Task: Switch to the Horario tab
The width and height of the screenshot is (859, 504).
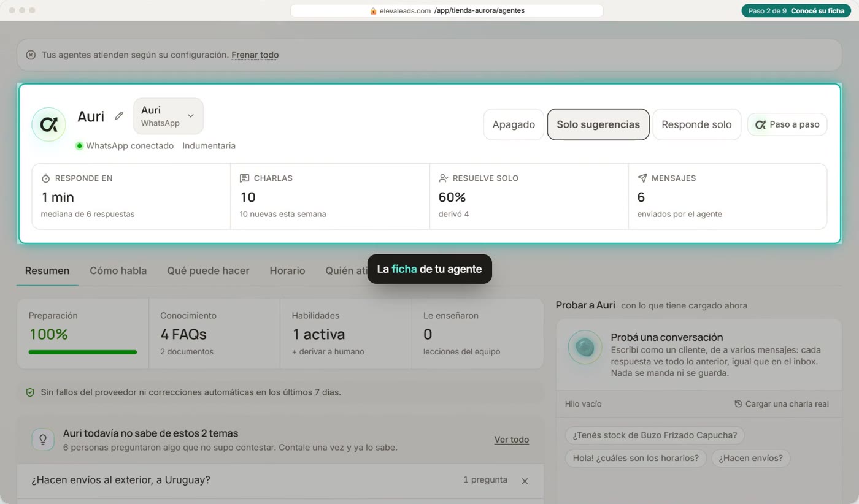Action: pyautogui.click(x=287, y=270)
